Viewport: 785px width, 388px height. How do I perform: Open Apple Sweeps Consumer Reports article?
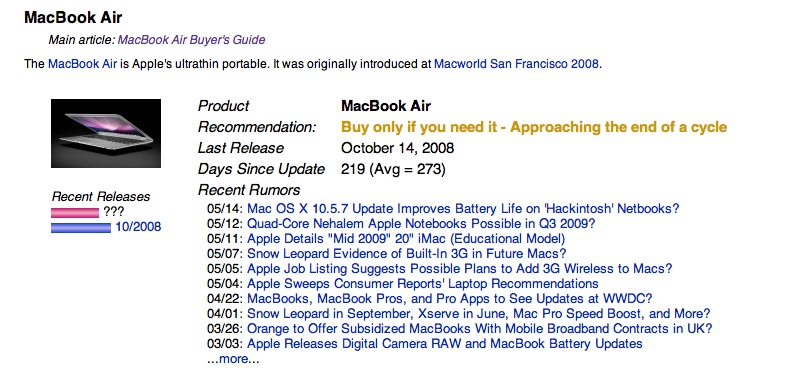(423, 283)
